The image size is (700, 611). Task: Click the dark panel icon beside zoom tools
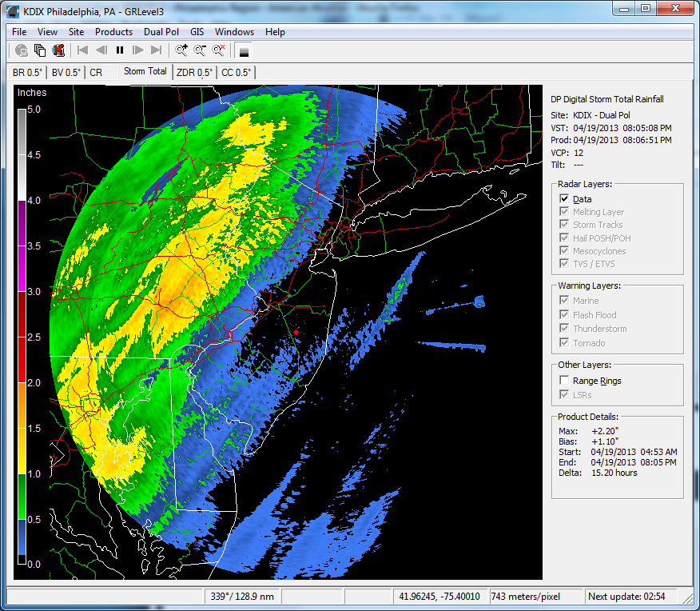point(244,50)
